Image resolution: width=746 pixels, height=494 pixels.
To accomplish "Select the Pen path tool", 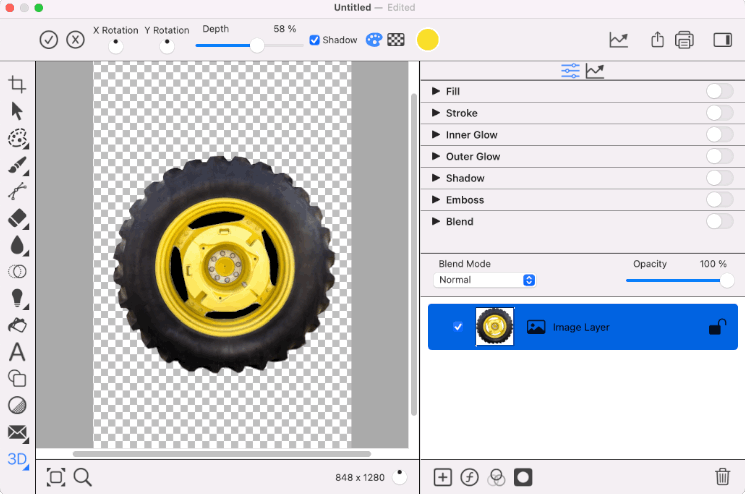I will click(x=17, y=192).
